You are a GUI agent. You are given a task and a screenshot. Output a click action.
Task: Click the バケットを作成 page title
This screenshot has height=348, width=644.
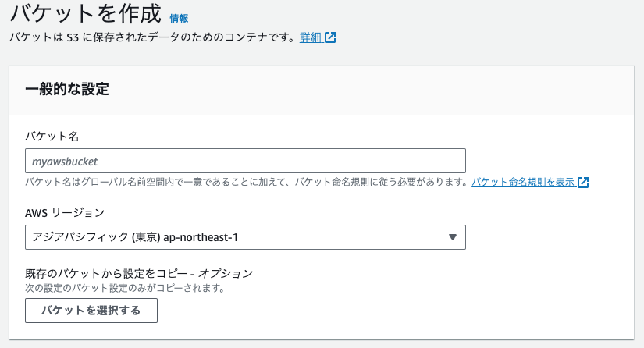click(85, 13)
